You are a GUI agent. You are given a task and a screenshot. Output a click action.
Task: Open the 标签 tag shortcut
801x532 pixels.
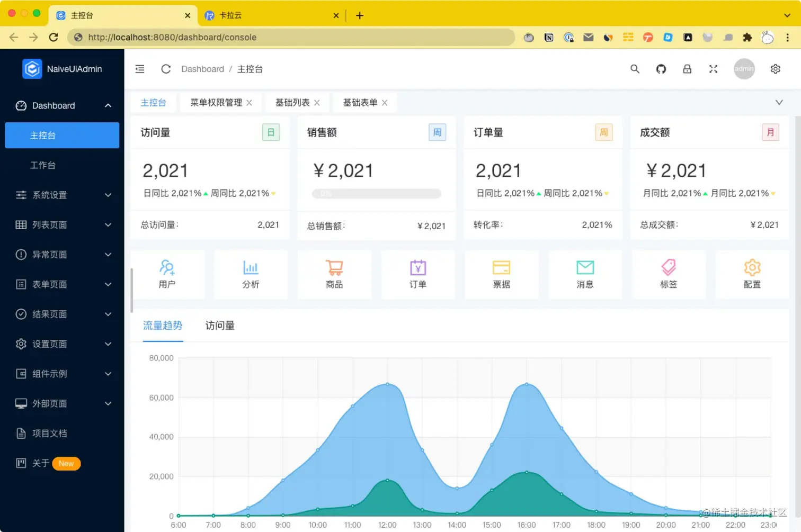coord(669,274)
